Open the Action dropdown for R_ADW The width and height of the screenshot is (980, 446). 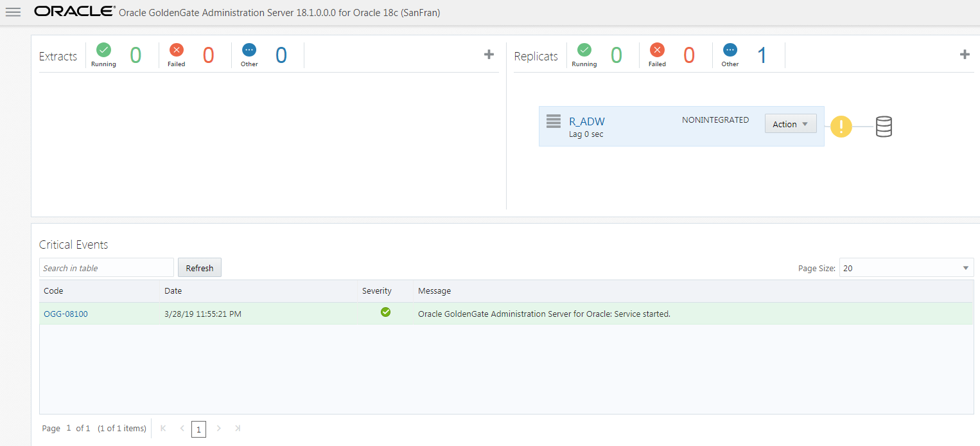click(791, 124)
